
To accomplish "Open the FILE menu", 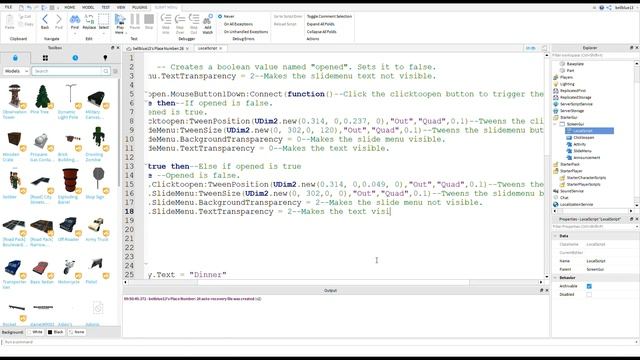I will (x=8, y=7).
